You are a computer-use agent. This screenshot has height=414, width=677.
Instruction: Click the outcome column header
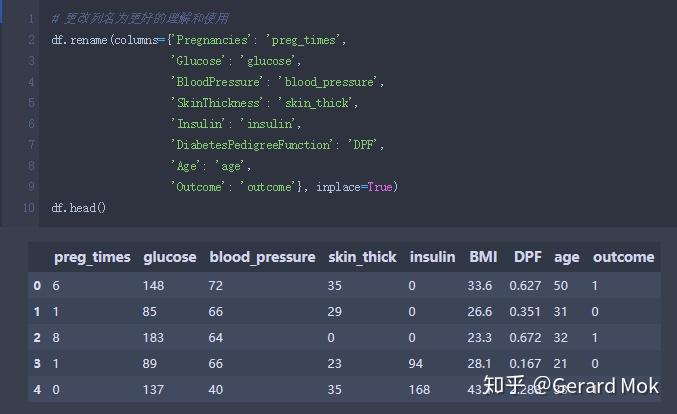[623, 257]
